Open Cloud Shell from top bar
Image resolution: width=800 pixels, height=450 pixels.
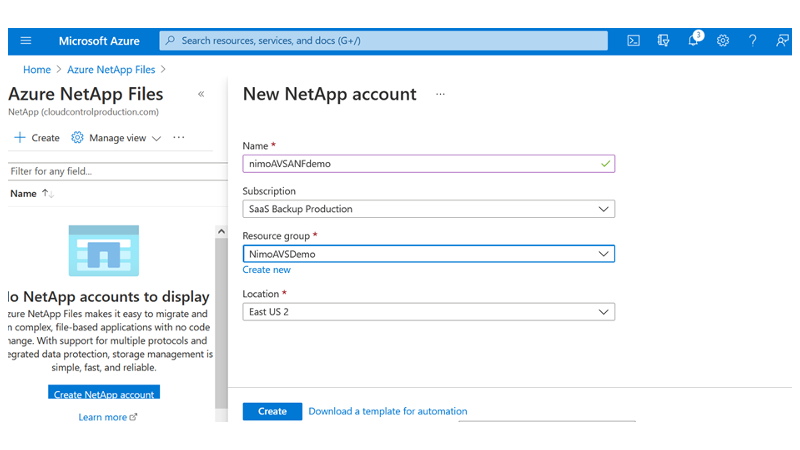coord(634,41)
